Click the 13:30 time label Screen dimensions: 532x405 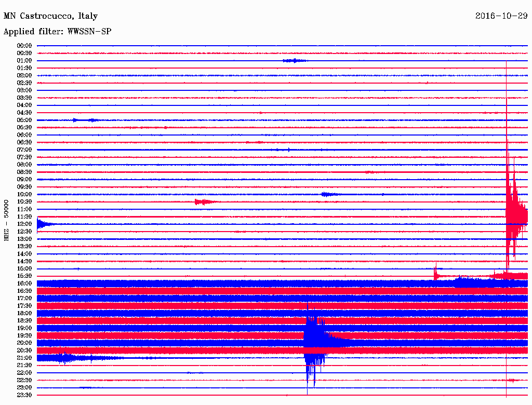[24, 246]
